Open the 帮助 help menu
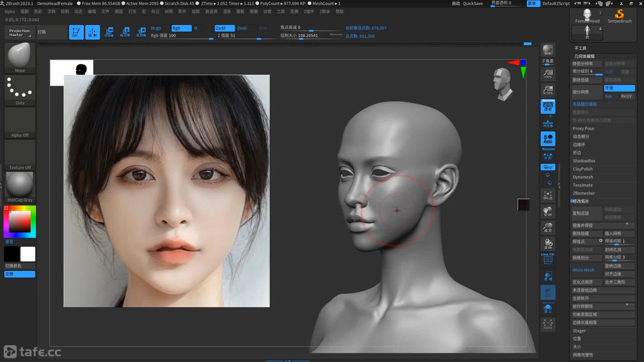The height and width of the screenshot is (362, 644). (x=339, y=11)
